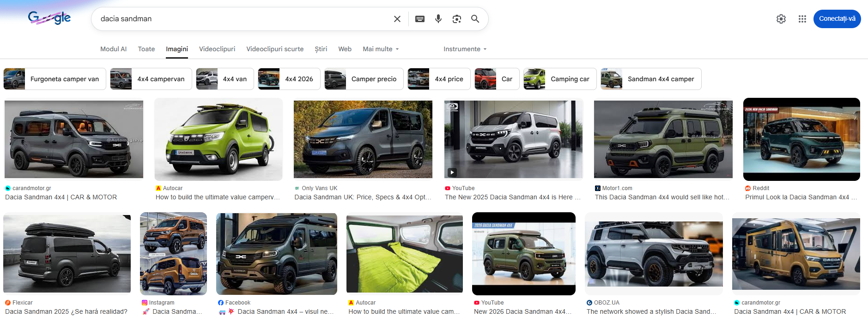Go to Google homepage via logo
Screen dimensions: 868x323
click(x=49, y=18)
